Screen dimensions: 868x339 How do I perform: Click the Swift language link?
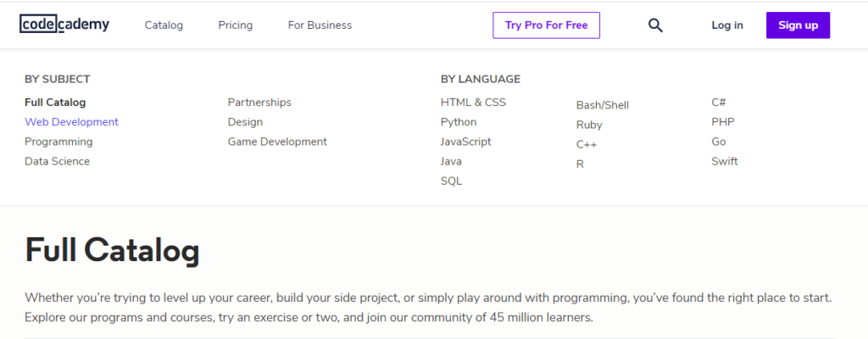(x=725, y=161)
